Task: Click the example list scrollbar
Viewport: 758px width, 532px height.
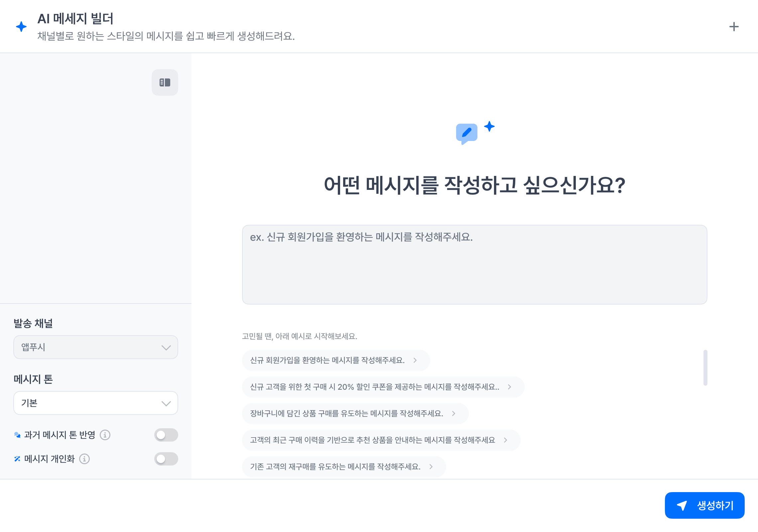Action: [705, 368]
